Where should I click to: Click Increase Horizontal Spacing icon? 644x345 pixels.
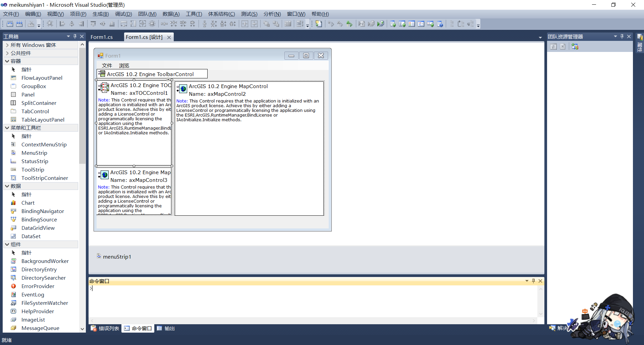[x=173, y=24]
